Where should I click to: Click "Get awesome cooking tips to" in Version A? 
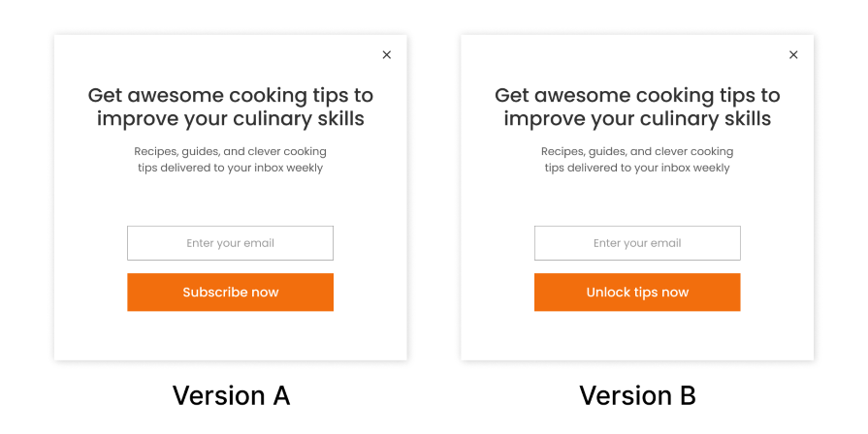(230, 95)
